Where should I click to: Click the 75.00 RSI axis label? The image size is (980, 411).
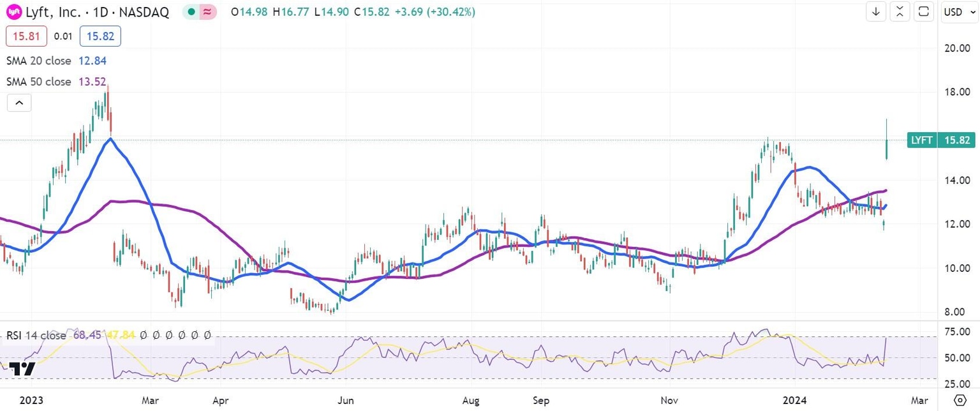click(x=957, y=332)
